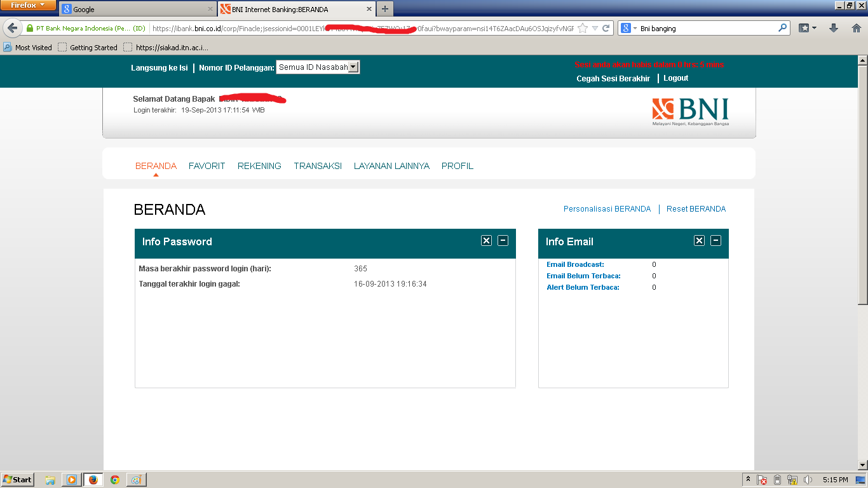Click the search magnifier icon
868x488 pixels.
[783, 28]
